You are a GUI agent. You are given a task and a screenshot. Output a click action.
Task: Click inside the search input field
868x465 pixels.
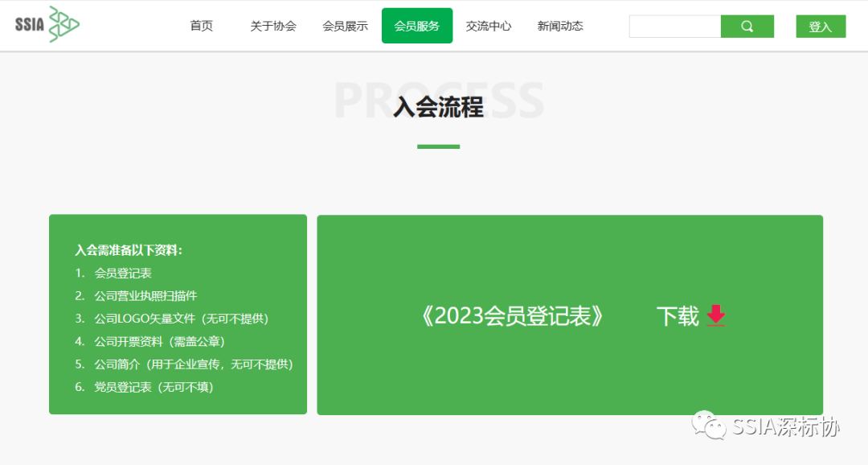coord(675,26)
